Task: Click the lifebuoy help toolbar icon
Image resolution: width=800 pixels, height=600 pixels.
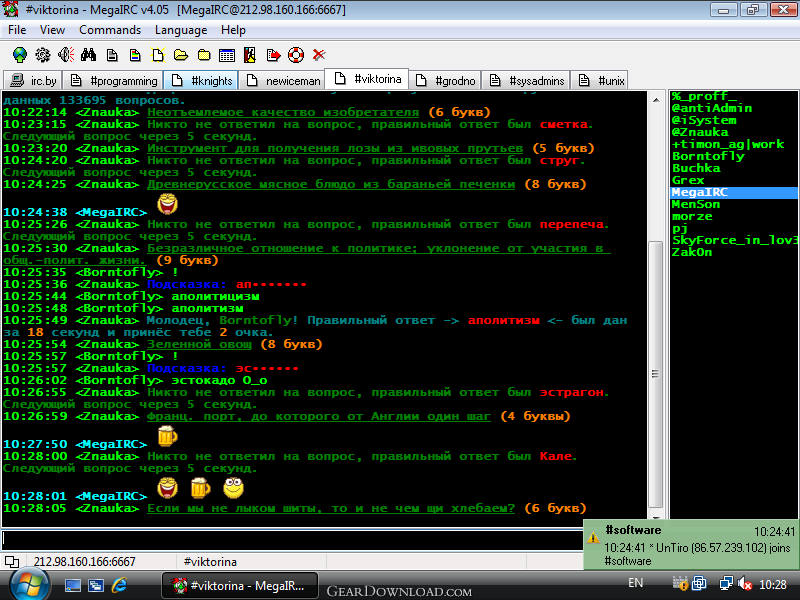Action: pyautogui.click(x=296, y=55)
